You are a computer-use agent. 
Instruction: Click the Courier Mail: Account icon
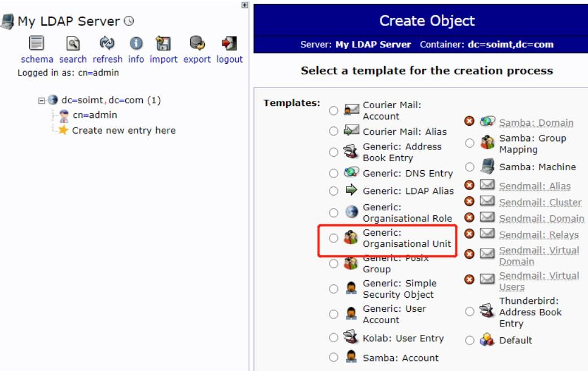coord(351,110)
